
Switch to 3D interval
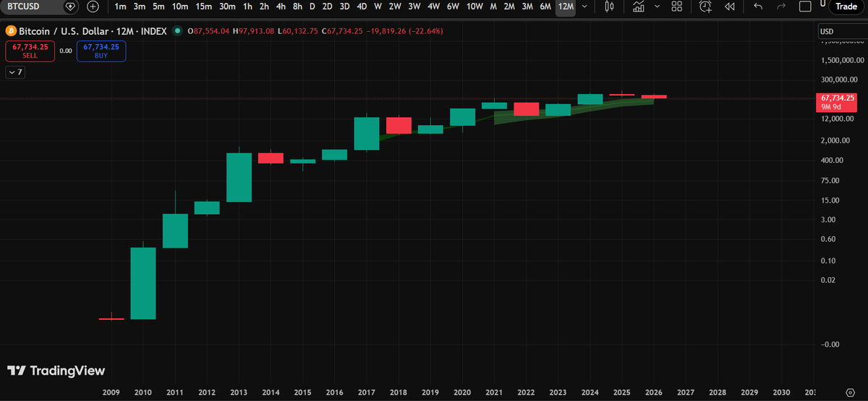click(x=344, y=7)
